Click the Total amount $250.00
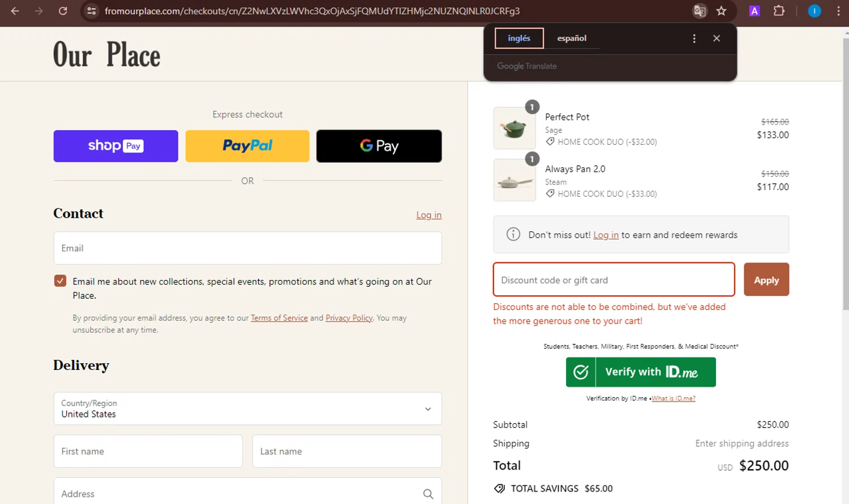 [x=764, y=466]
